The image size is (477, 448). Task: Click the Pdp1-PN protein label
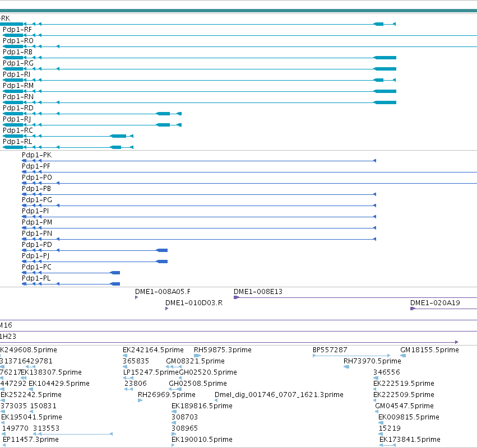37,234
